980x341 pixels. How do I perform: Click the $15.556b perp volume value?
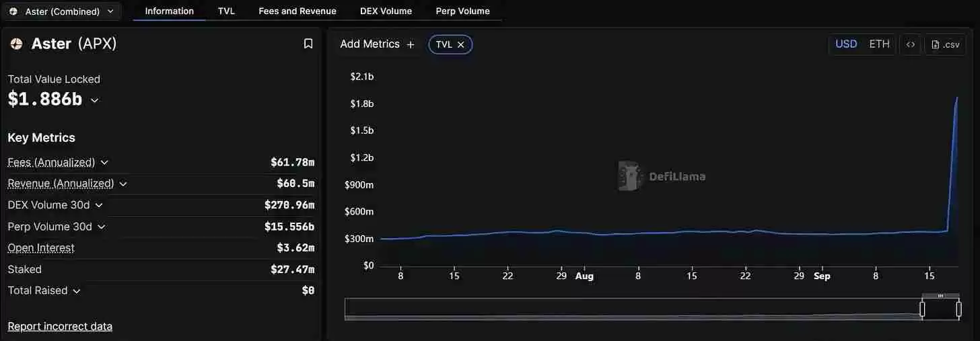coord(289,227)
